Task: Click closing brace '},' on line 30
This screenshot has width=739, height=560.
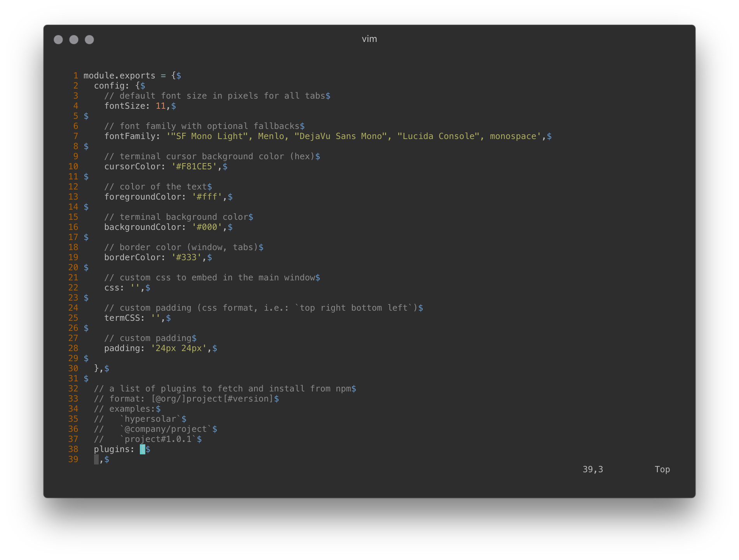Action: point(99,369)
